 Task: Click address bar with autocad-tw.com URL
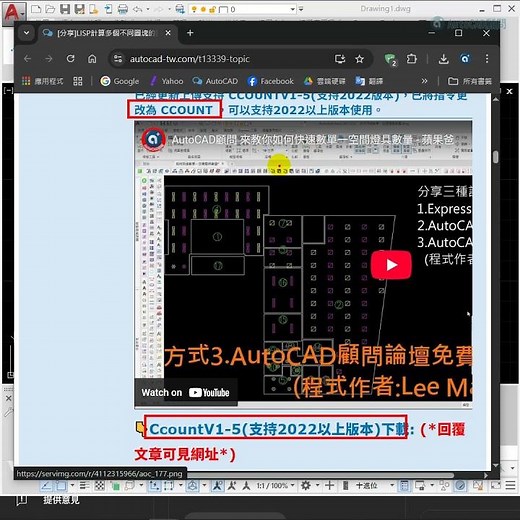tap(190, 59)
